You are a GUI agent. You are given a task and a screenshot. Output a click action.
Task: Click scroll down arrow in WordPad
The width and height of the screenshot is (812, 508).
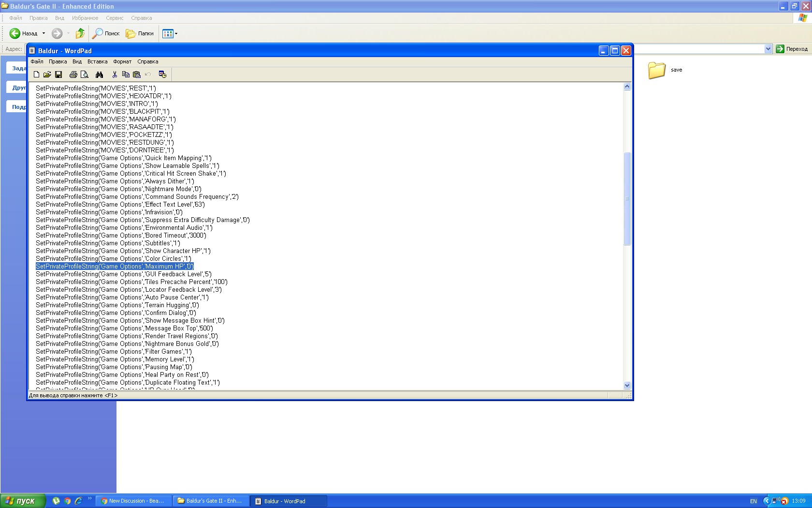(627, 386)
